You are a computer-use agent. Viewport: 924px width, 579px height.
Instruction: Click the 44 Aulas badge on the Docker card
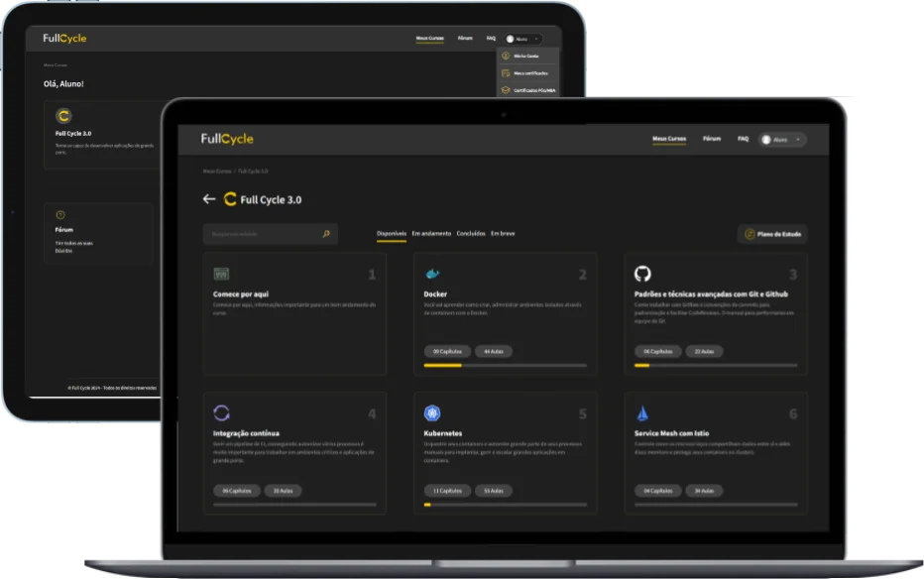(x=494, y=352)
